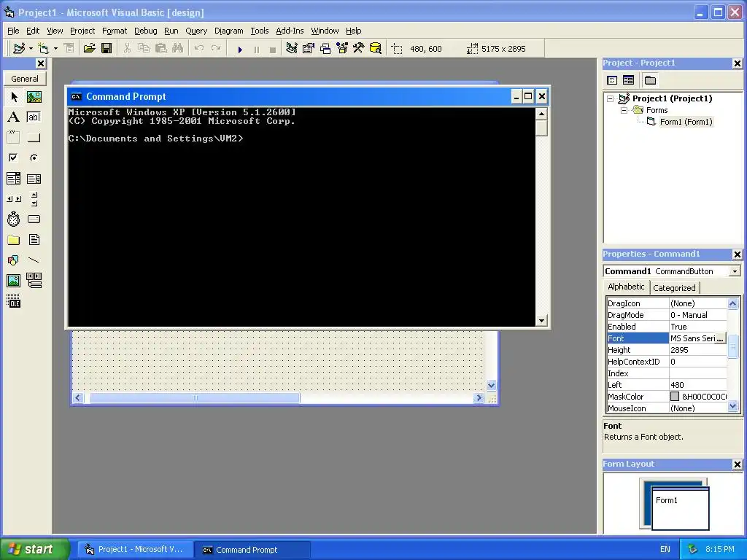Select the DriveListBox control tool
747x560 pixels.
click(x=34, y=219)
